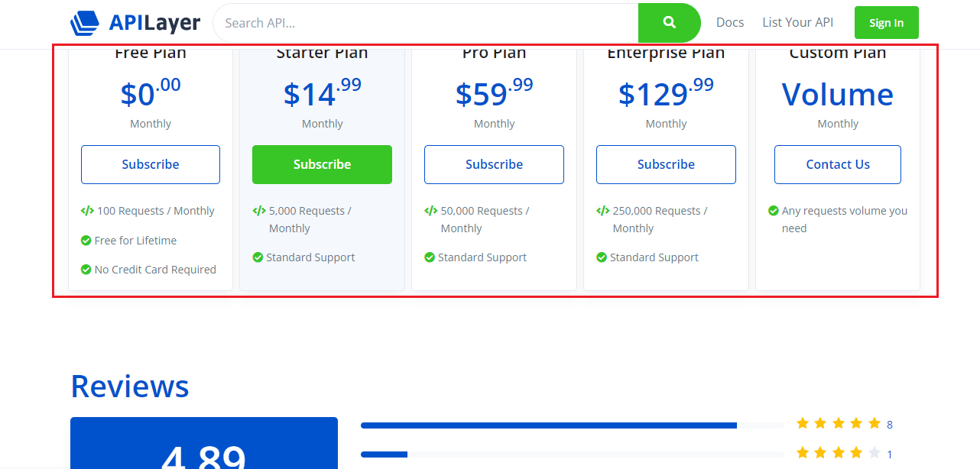Click the code icon beside 5,000 Requests

(259, 211)
